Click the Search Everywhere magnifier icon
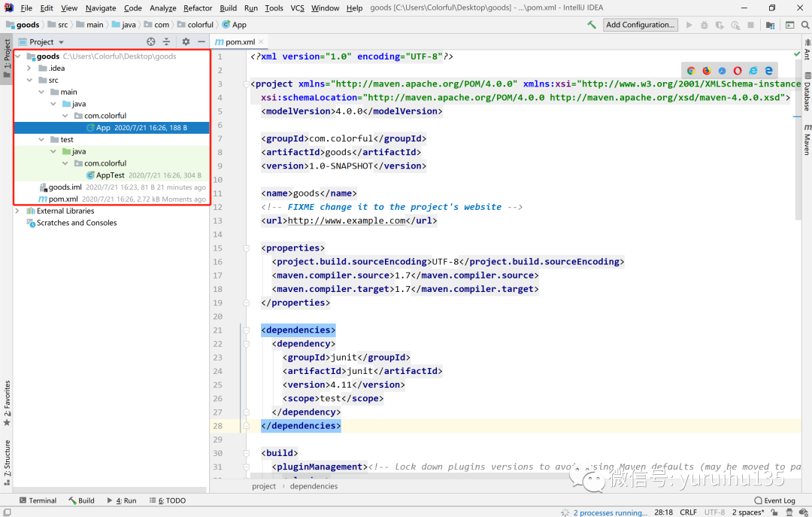Screen dimensions: 812x517 click(x=804, y=25)
